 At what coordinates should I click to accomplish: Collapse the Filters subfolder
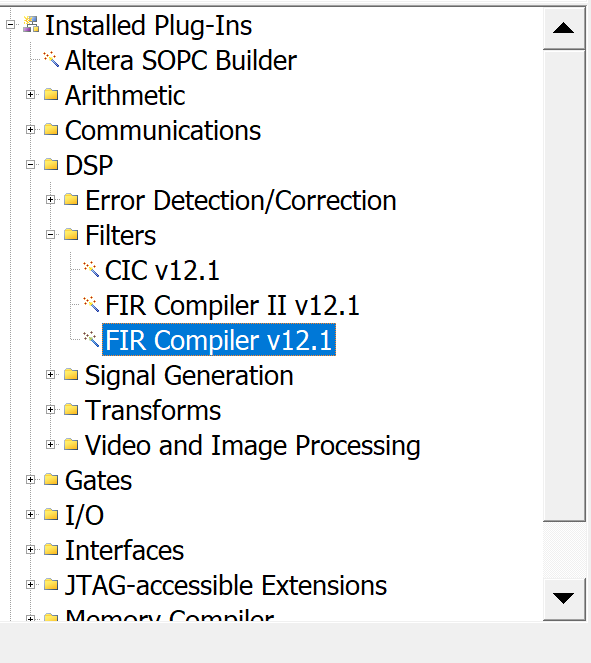pos(50,234)
